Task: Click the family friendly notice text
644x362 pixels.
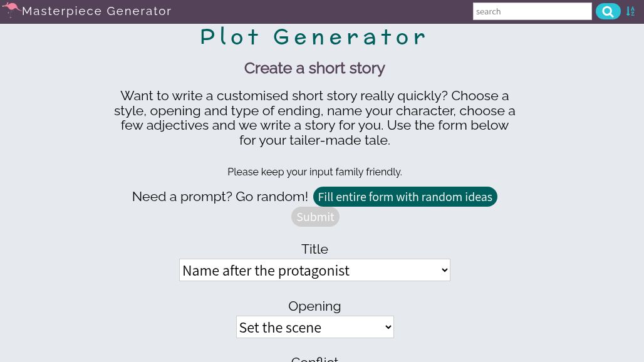Action: 314,172
